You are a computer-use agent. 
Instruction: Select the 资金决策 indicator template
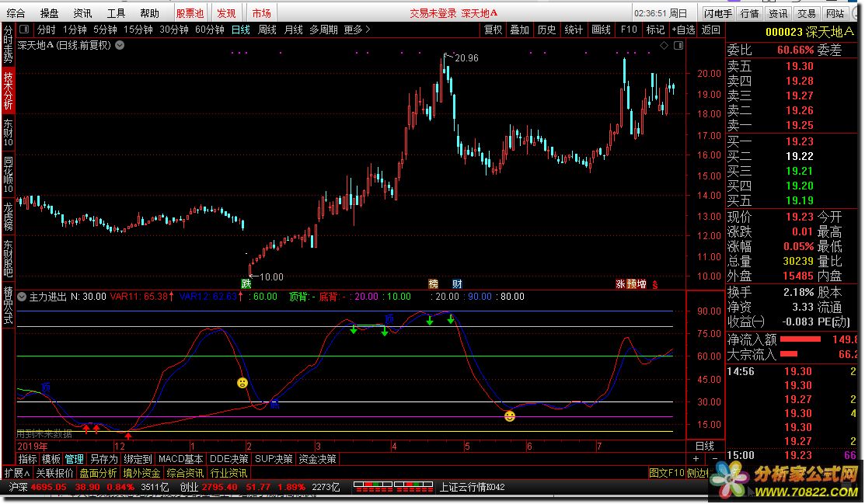click(x=317, y=459)
